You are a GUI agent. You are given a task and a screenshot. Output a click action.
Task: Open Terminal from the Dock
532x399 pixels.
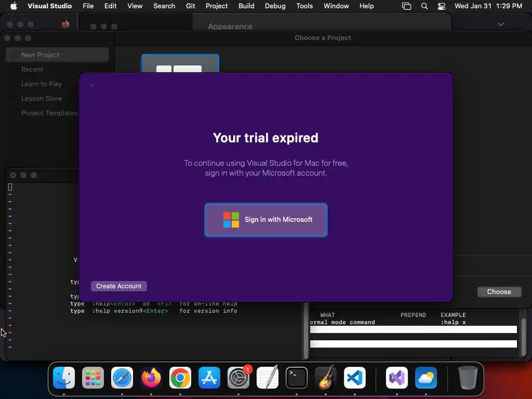point(297,378)
